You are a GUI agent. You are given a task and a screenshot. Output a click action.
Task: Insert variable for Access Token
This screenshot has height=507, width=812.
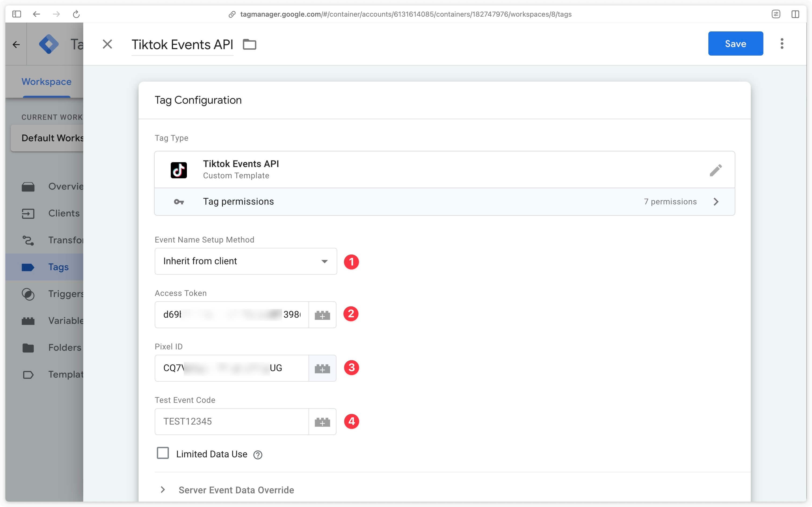coord(322,314)
